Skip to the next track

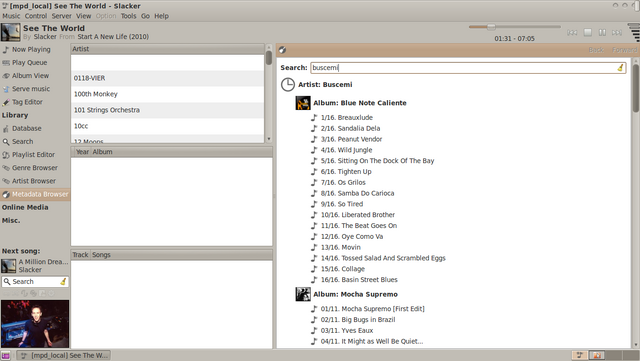617,32
